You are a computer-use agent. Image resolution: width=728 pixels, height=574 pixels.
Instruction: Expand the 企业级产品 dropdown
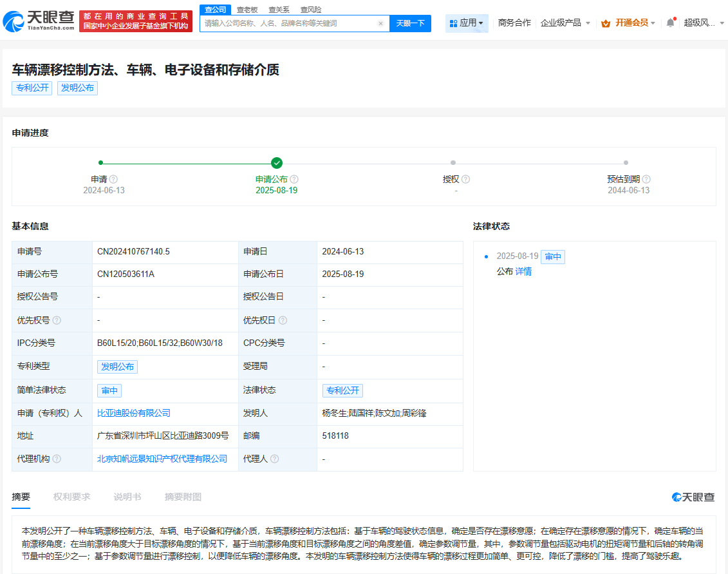(x=565, y=23)
